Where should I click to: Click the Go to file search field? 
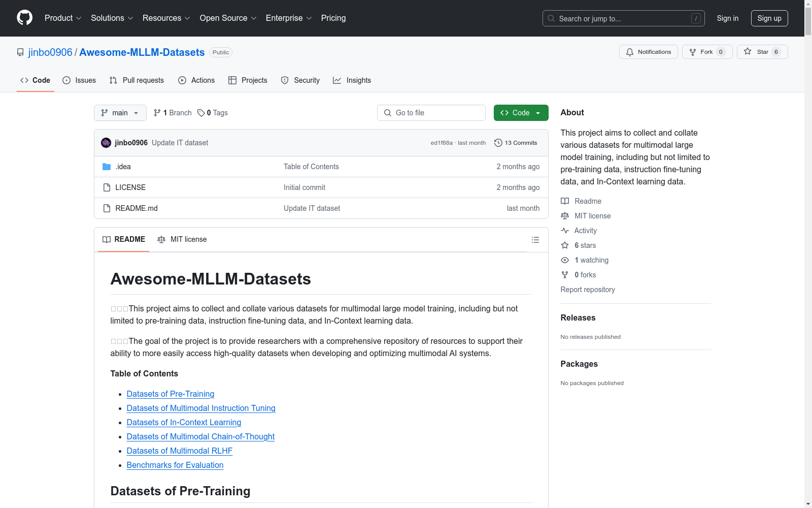click(431, 113)
